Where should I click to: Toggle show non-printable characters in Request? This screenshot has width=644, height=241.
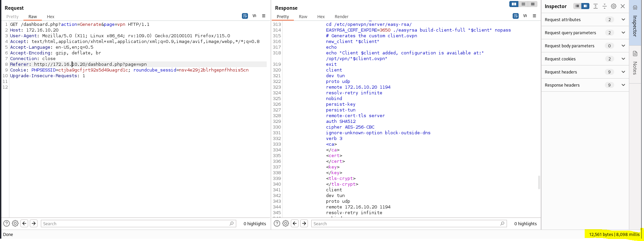tap(254, 16)
